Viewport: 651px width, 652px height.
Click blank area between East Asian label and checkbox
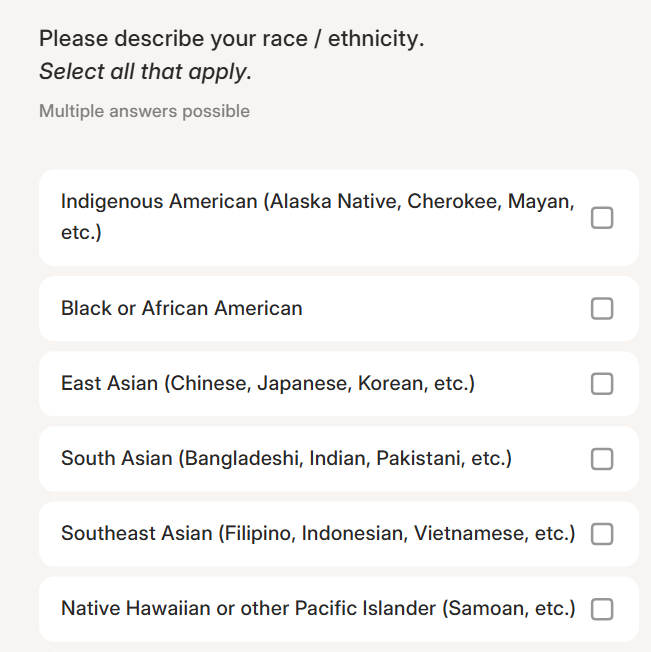532,383
